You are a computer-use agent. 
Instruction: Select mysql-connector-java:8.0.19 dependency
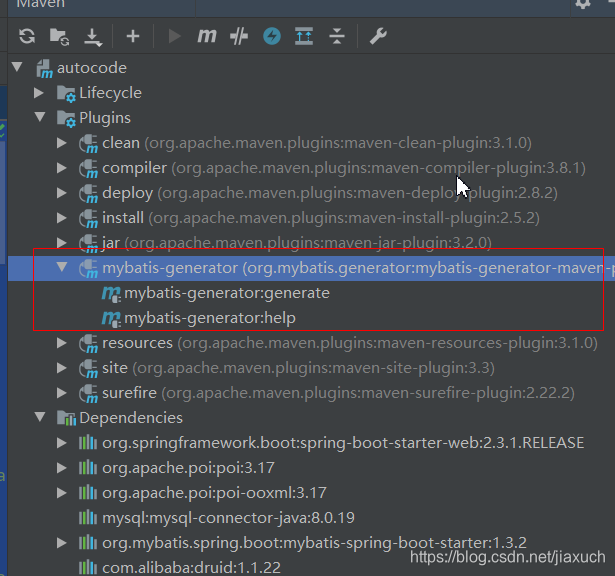(x=228, y=518)
